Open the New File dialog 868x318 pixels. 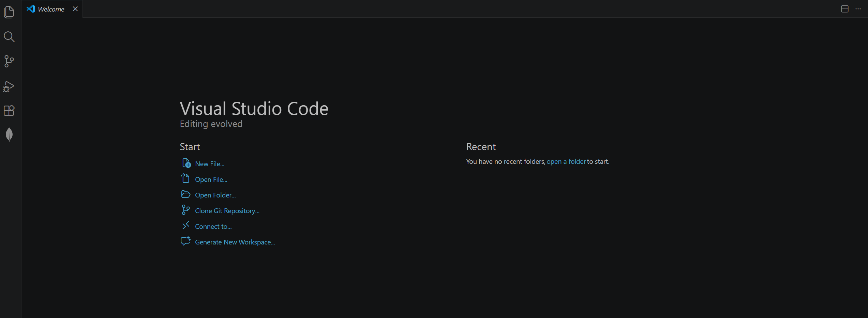tap(209, 163)
